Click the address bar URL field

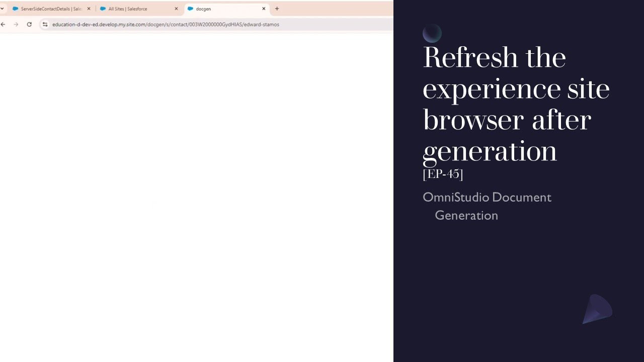click(x=216, y=24)
